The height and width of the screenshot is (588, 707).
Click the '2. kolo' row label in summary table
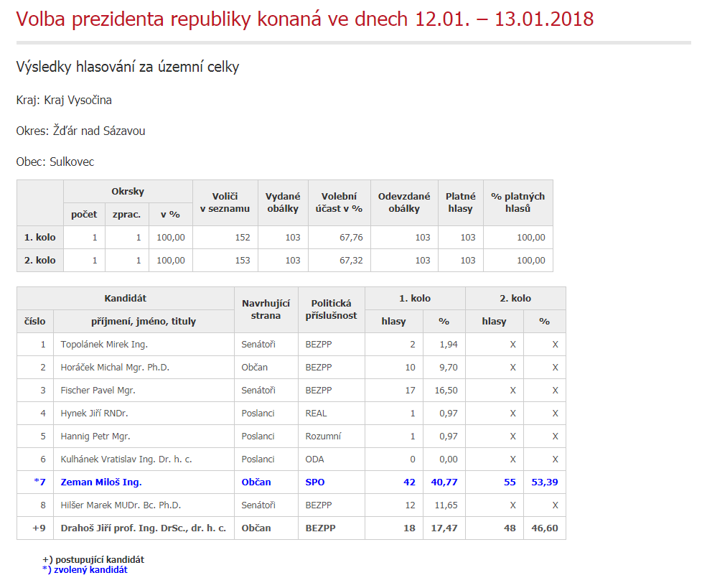pos(40,260)
